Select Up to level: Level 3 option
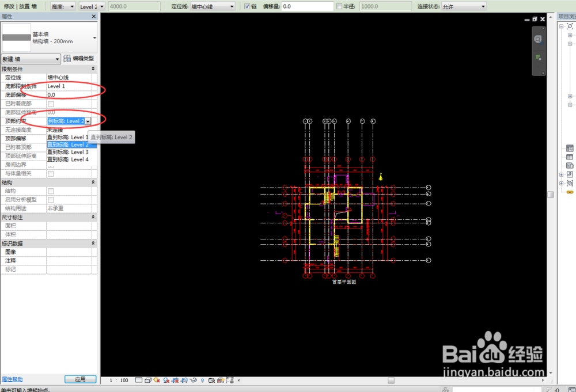 (71, 152)
